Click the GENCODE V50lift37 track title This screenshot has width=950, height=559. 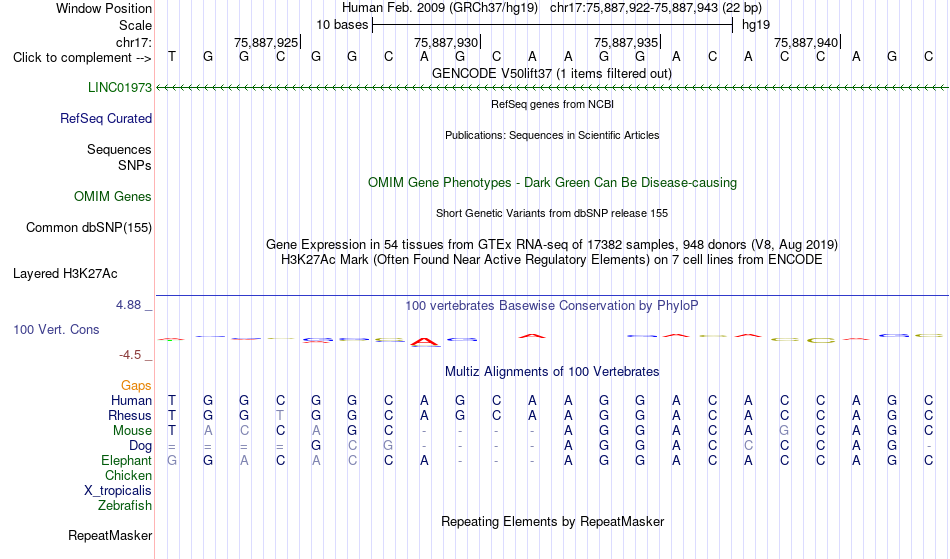tap(552, 73)
